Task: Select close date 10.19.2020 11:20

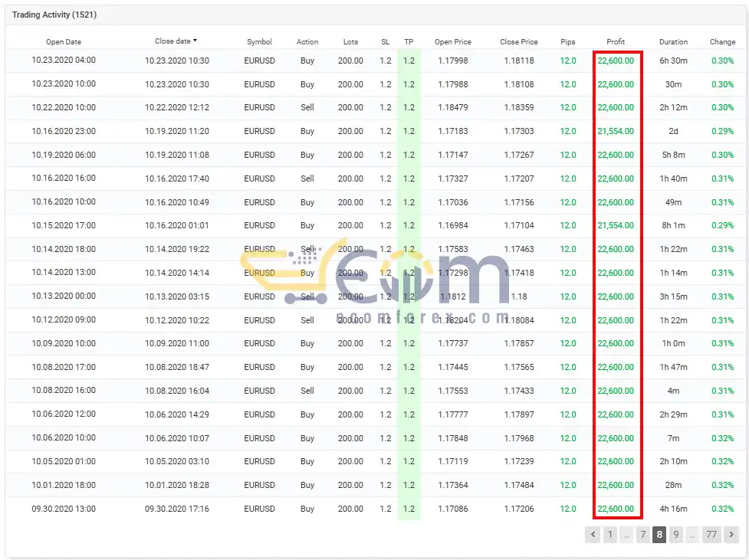Action: [177, 131]
